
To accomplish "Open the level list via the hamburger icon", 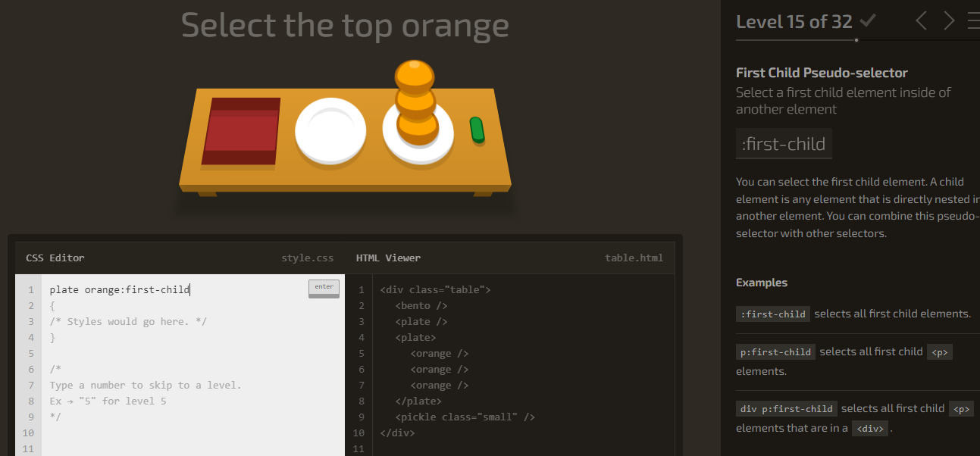I will (974, 20).
